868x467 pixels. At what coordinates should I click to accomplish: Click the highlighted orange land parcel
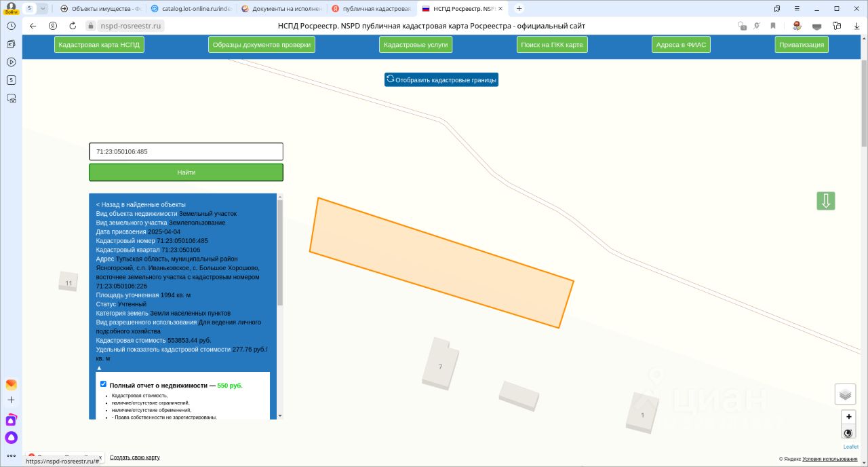coord(441,263)
